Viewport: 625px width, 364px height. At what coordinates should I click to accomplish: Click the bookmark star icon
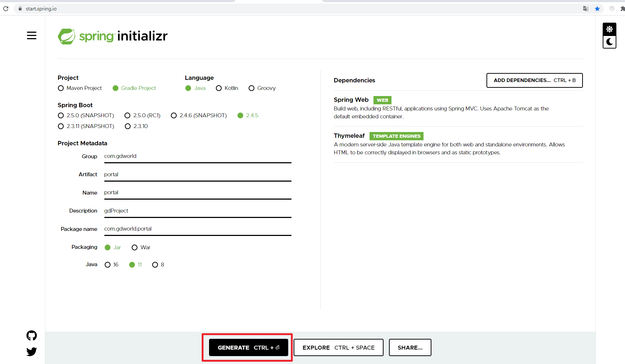click(x=597, y=9)
